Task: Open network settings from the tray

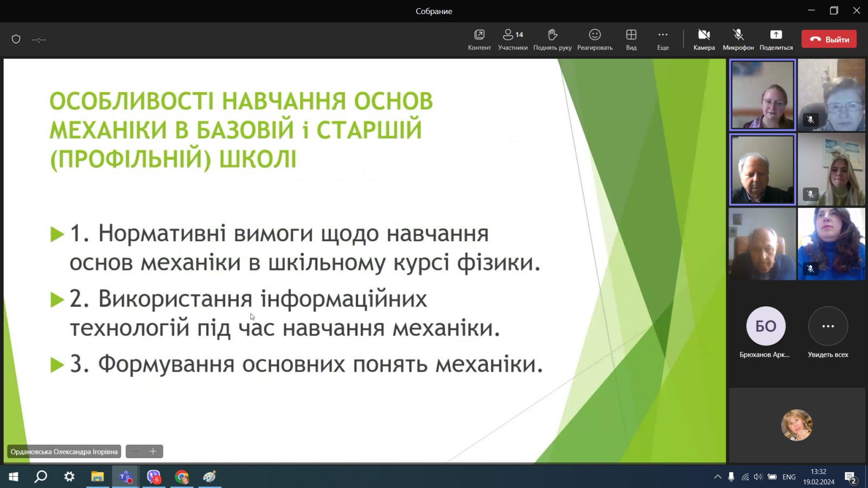Action: (745, 477)
